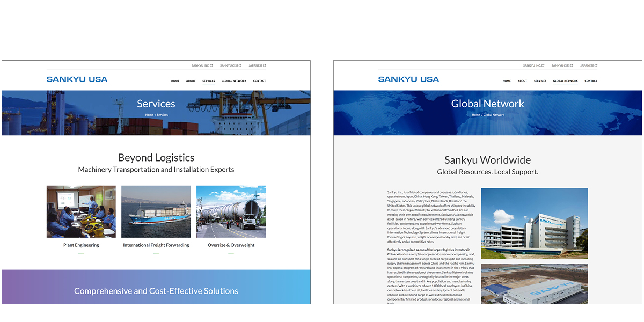
Task: Open SANKYU CISS external link on the Services page
Action: [230, 65]
